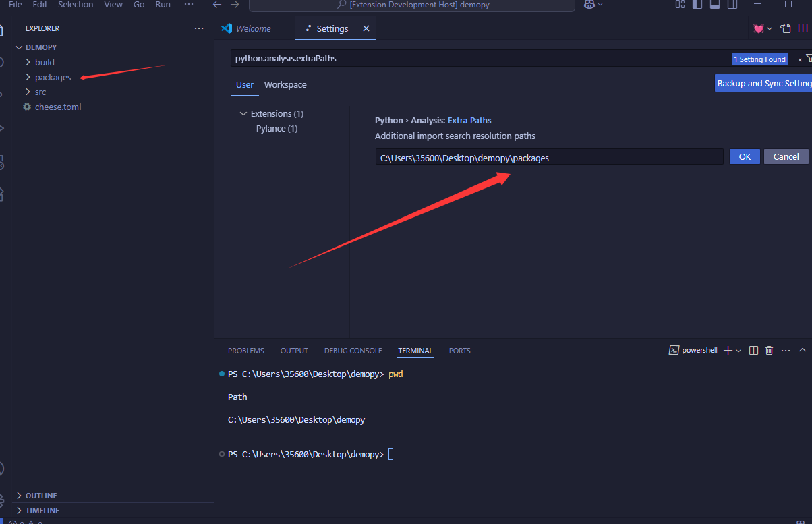Close the Settings tab
The height and width of the screenshot is (524, 812).
coord(366,28)
